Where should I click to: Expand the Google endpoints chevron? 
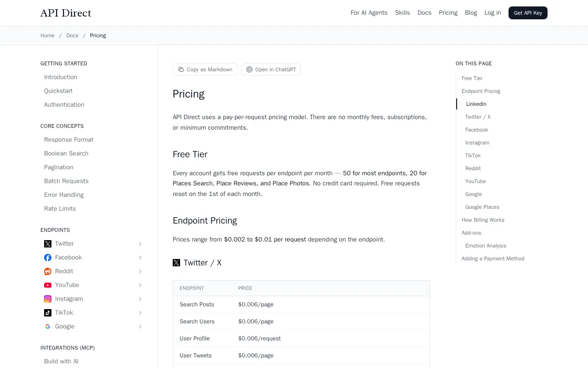point(140,327)
